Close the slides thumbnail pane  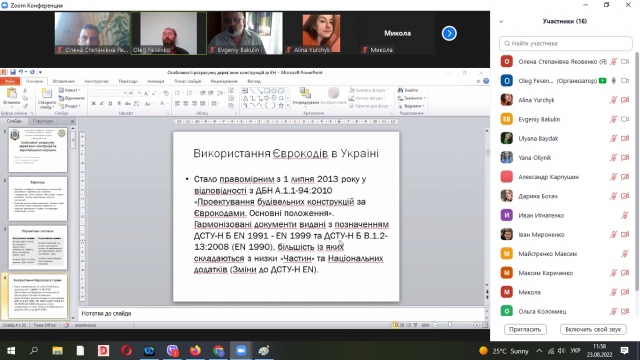[x=72, y=121]
